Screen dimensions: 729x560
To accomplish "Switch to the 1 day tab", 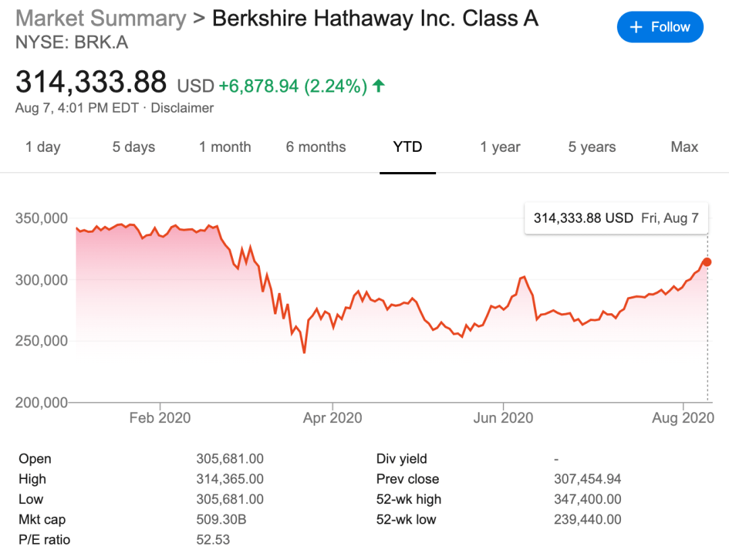I will pos(43,147).
